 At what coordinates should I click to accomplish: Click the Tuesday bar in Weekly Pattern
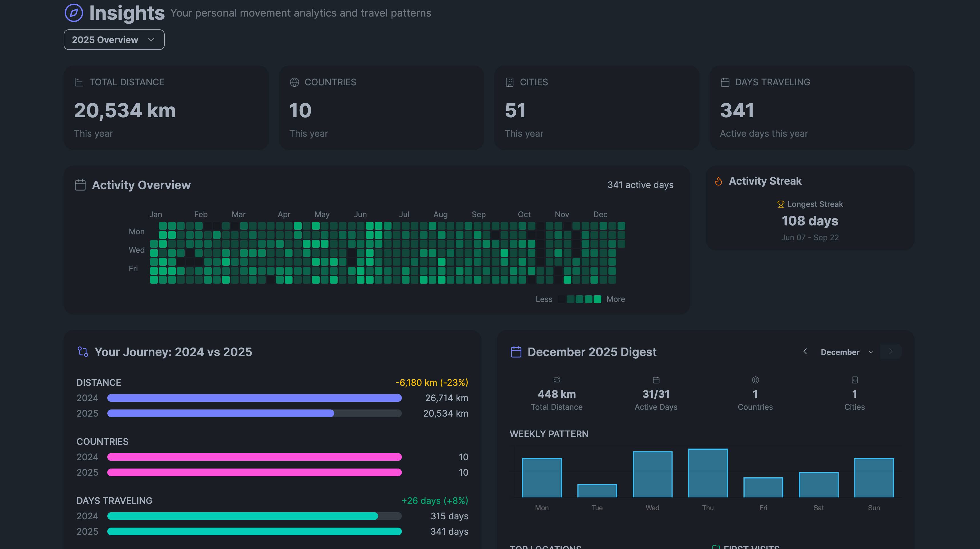(597, 491)
